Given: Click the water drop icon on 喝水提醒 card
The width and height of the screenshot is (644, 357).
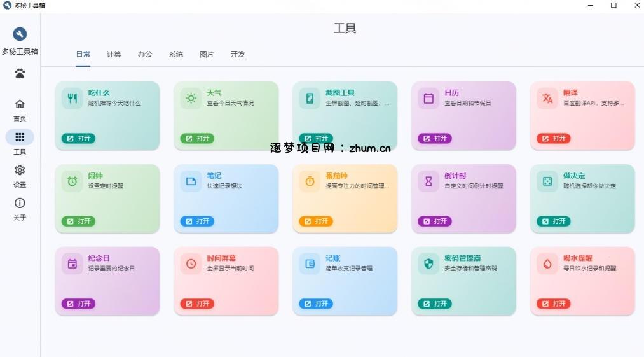Looking at the screenshot, I should point(547,263).
